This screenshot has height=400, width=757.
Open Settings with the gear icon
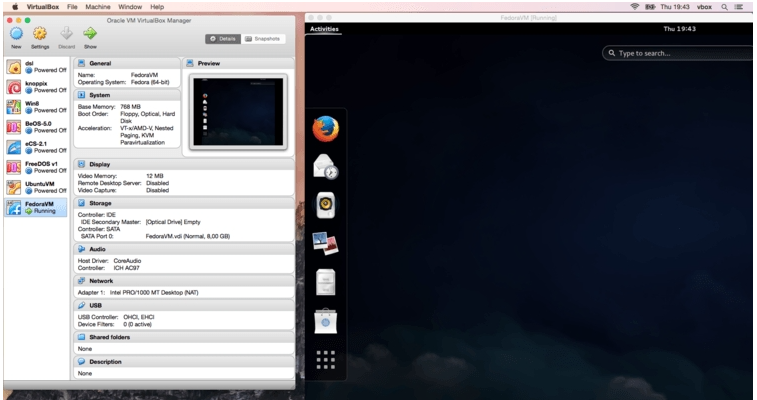click(40, 34)
